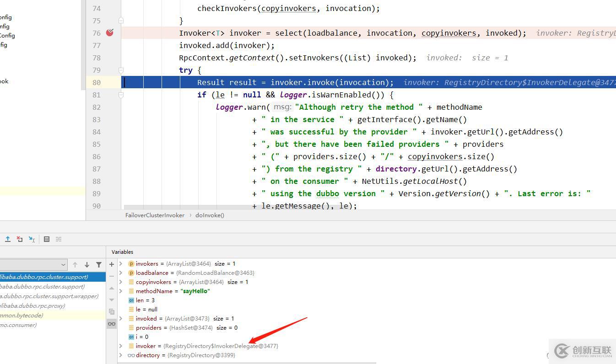This screenshot has width=616, height=364.
Task: Click doInvoke() in the breadcrumb bar
Action: pos(210,215)
